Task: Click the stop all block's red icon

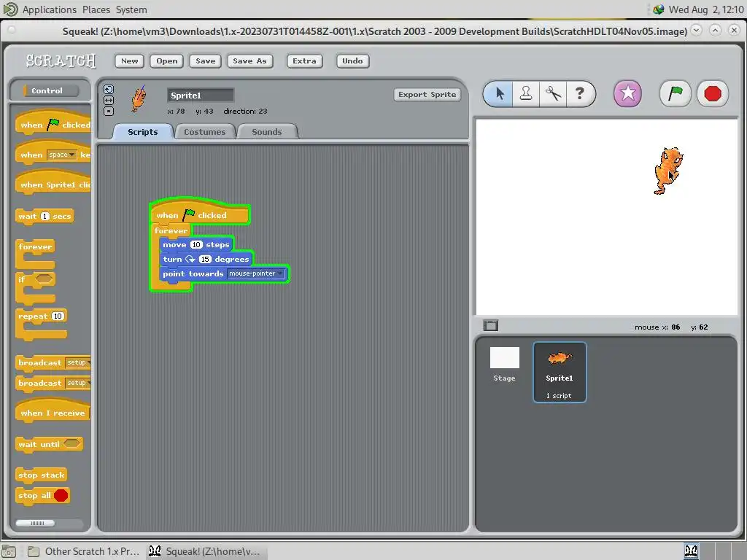Action: pos(61,495)
